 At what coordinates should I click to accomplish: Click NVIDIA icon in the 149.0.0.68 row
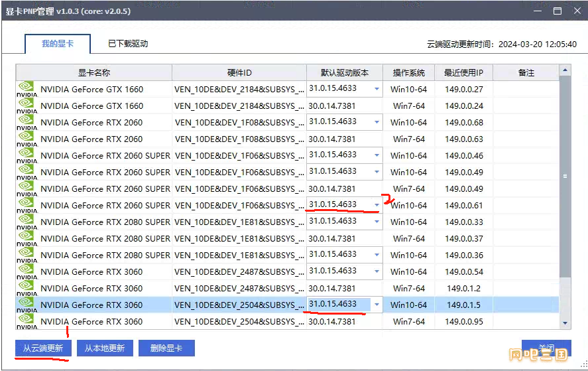click(27, 122)
